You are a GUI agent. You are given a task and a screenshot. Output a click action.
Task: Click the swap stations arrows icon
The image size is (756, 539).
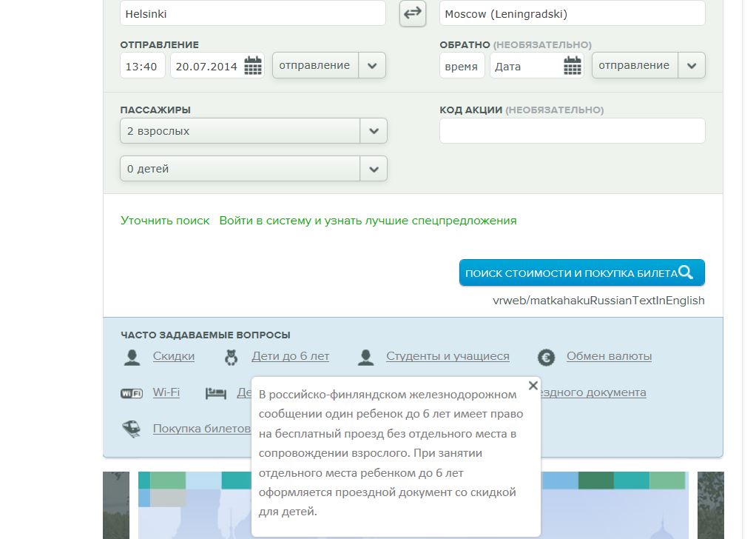pyautogui.click(x=413, y=13)
